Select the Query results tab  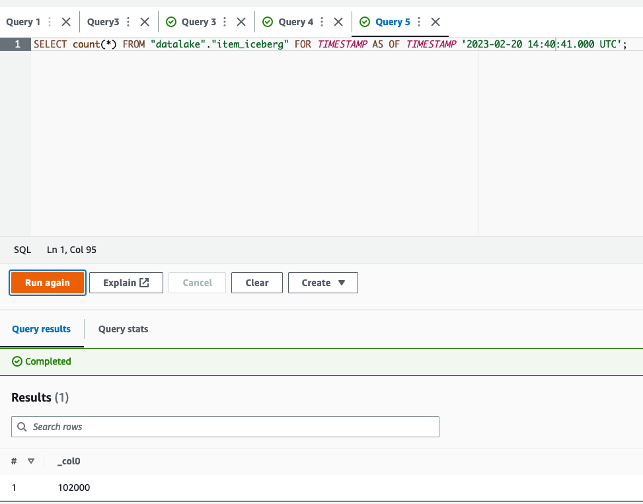[41, 329]
